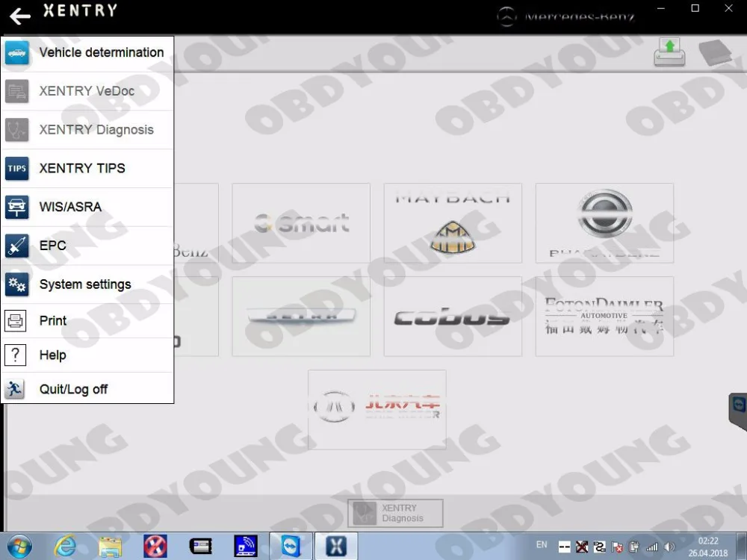Open the Windows Start menu

point(19,546)
